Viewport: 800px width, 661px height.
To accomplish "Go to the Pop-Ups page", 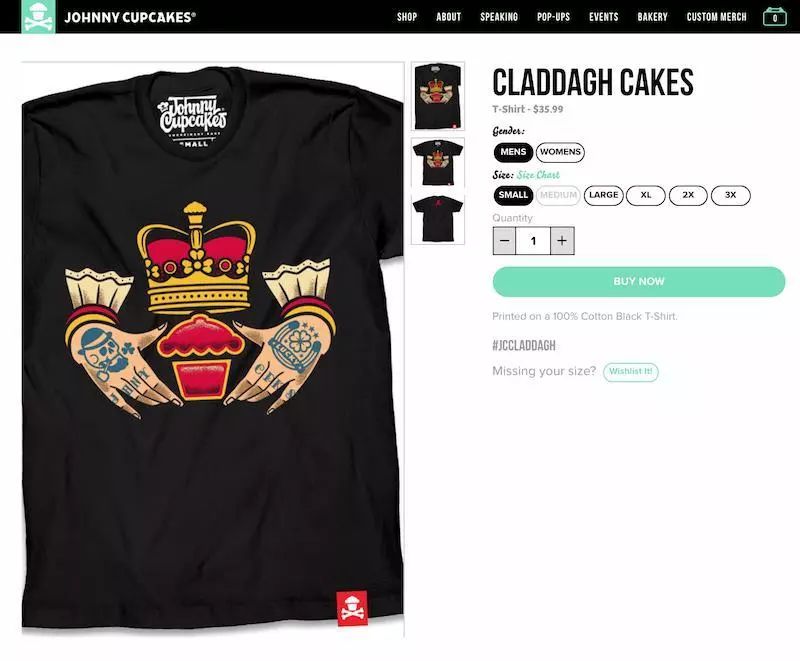I will pyautogui.click(x=554, y=17).
